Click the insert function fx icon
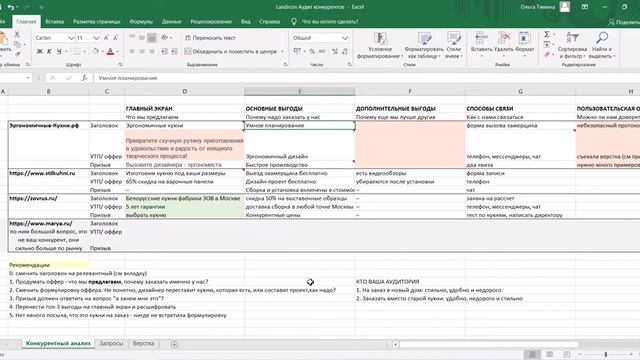This screenshot has height=360, width=640. [84, 78]
